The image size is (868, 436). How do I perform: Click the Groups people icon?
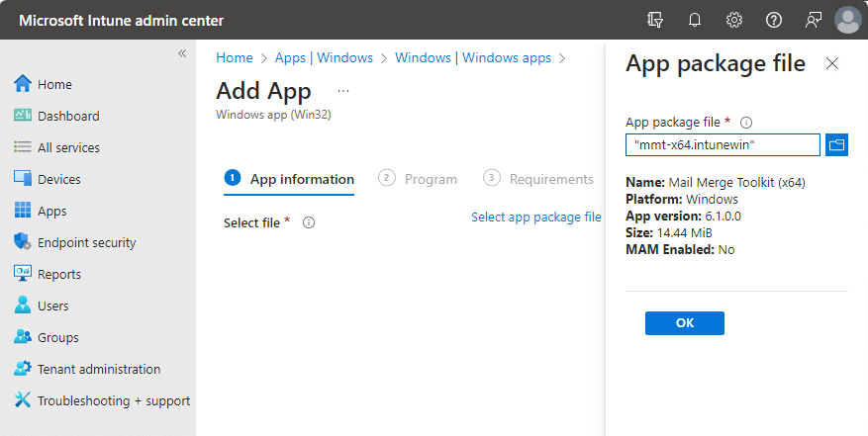click(23, 337)
